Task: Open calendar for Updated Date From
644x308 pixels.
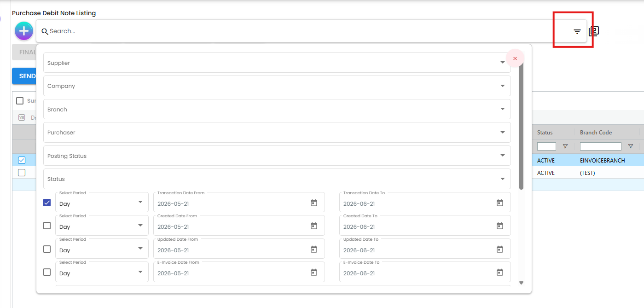Action: 314,250
